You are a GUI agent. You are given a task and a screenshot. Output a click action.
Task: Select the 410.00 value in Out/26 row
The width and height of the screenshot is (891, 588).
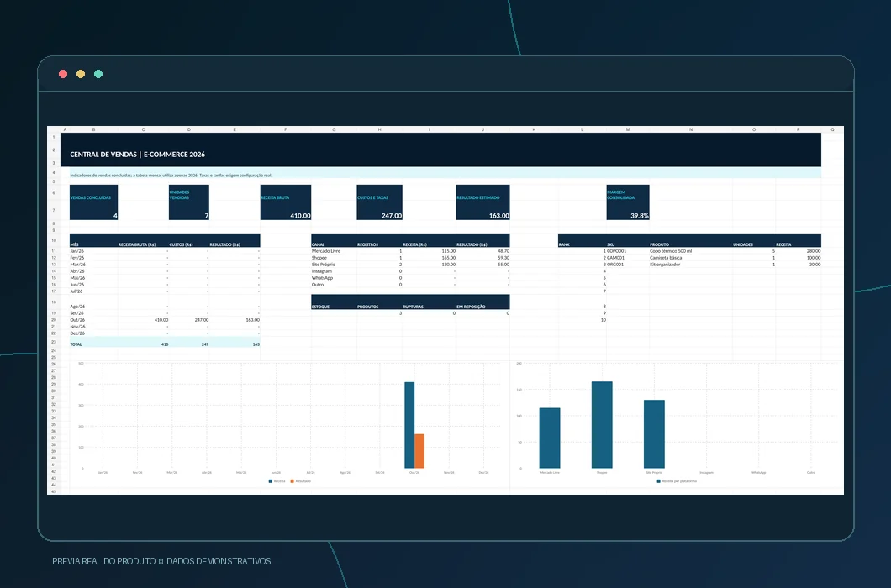[161, 320]
